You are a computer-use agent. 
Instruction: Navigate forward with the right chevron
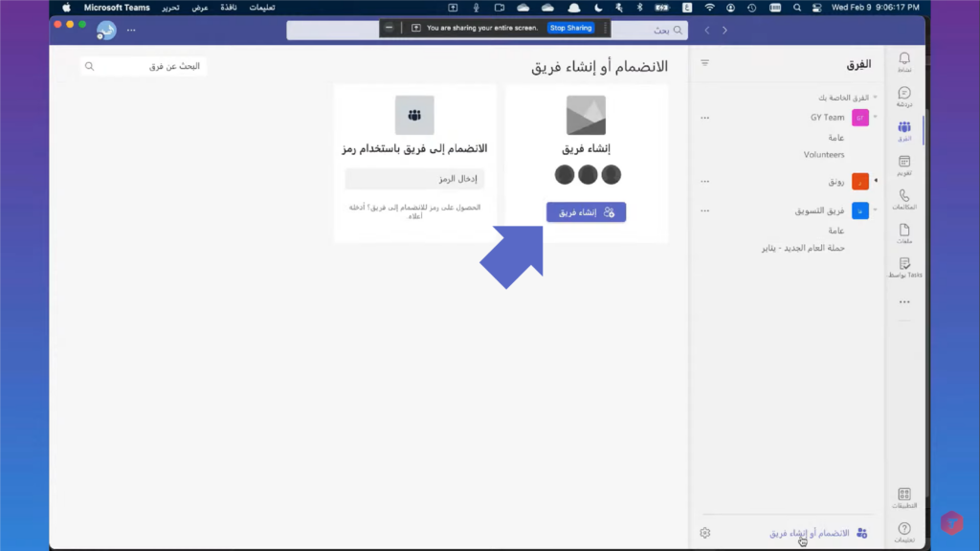[724, 30]
